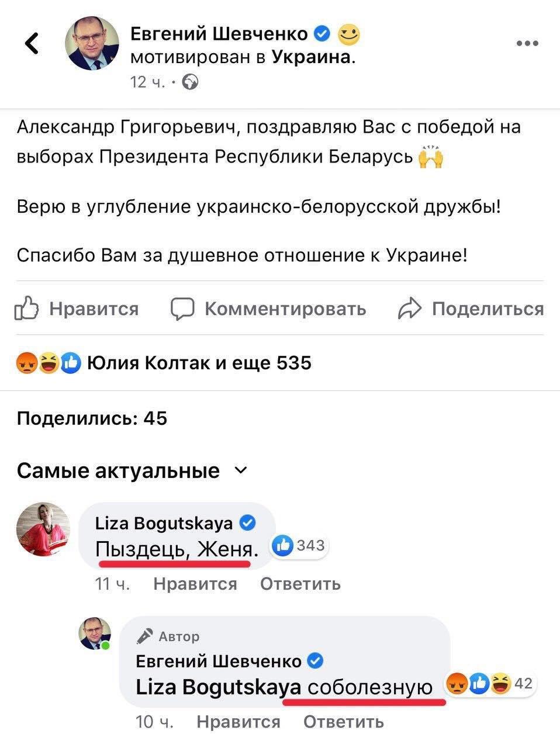The width and height of the screenshot is (560, 748).
Task: Click the raised hands emoji in the post
Action: tap(431, 159)
